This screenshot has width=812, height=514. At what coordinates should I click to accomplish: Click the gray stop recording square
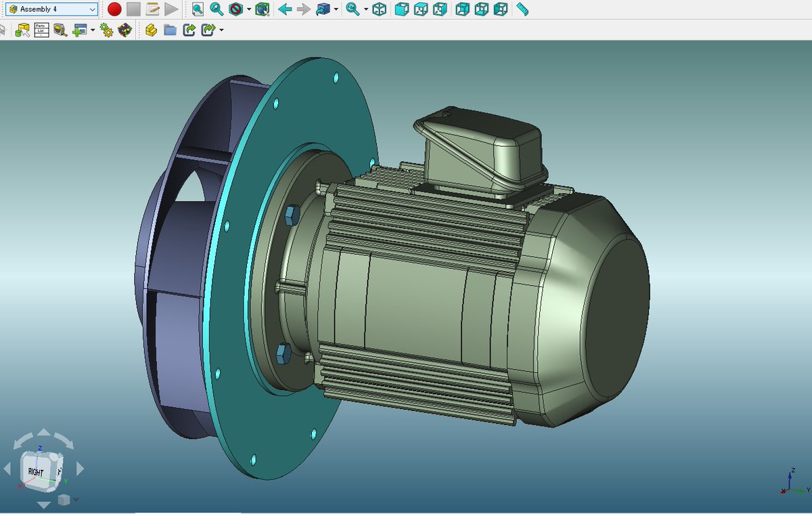point(133,9)
